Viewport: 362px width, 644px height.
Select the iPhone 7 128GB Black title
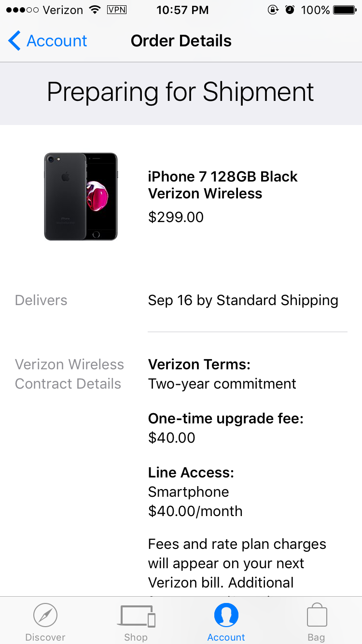223,185
